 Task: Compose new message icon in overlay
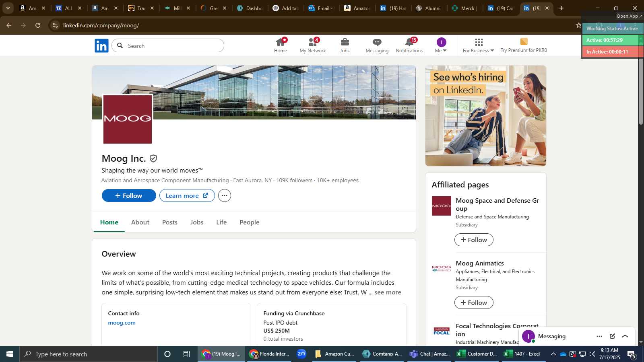pyautogui.click(x=612, y=336)
